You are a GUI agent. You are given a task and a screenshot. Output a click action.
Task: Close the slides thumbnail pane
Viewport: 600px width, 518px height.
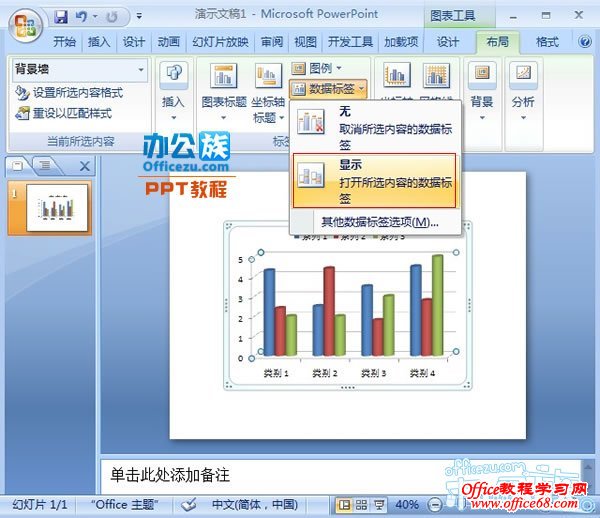point(85,166)
